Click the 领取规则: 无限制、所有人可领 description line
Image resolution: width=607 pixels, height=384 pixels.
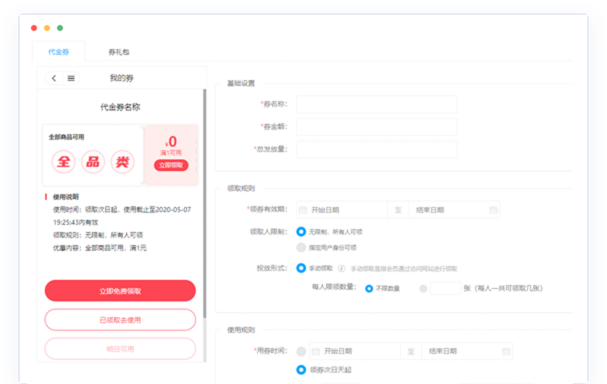98,235
